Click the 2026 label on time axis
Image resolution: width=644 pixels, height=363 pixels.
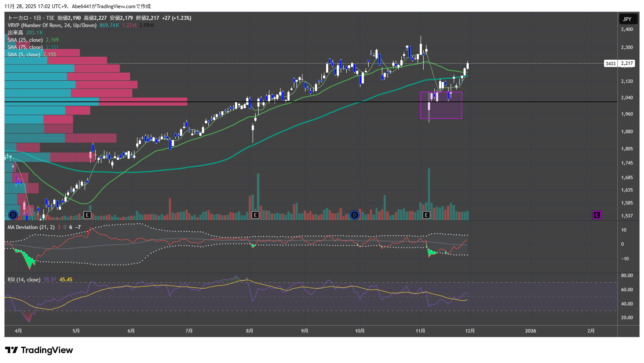531,331
